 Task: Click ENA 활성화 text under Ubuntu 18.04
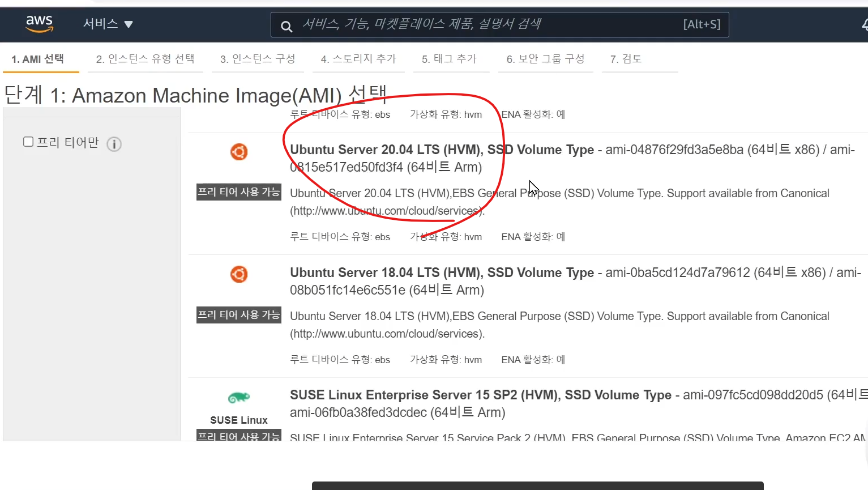[x=533, y=360]
